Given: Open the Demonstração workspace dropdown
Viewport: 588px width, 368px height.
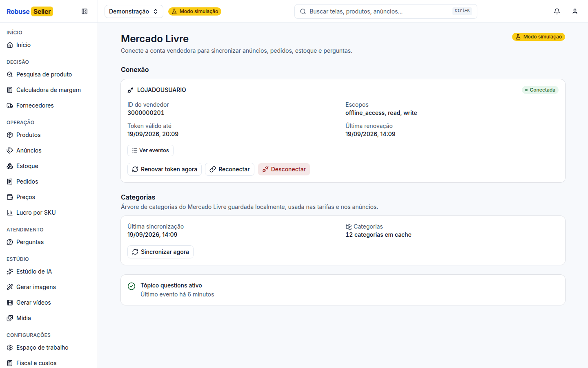Looking at the screenshot, I should [134, 11].
